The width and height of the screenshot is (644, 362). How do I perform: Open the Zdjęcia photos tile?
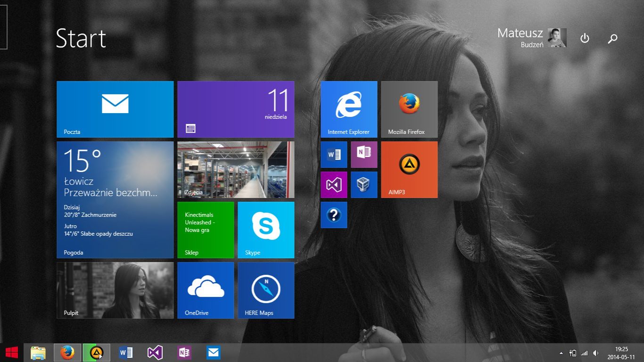click(x=236, y=169)
